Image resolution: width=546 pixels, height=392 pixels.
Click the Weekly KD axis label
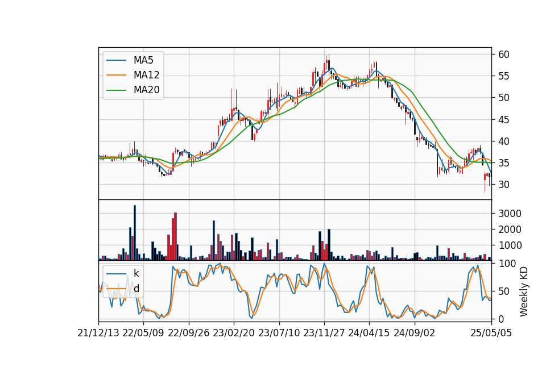[524, 291]
